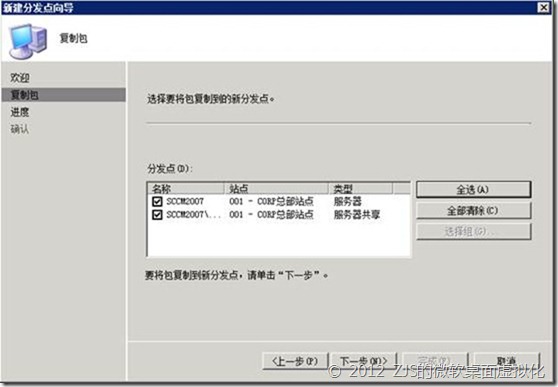
Task: Select the 进度 step in sidebar
Action: (x=20, y=112)
